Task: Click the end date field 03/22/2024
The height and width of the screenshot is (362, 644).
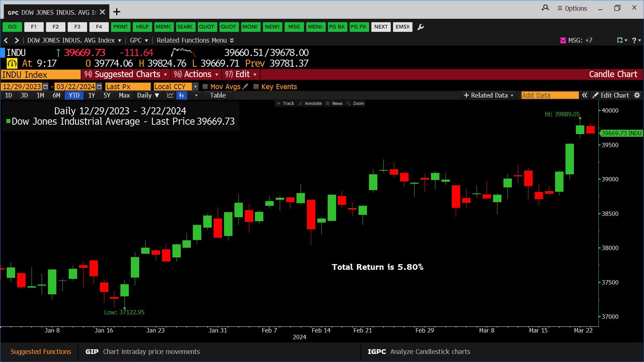Action: pyautogui.click(x=75, y=86)
